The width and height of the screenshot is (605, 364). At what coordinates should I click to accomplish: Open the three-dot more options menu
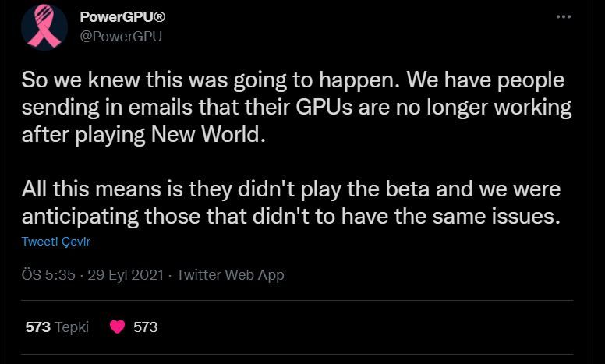[564, 16]
